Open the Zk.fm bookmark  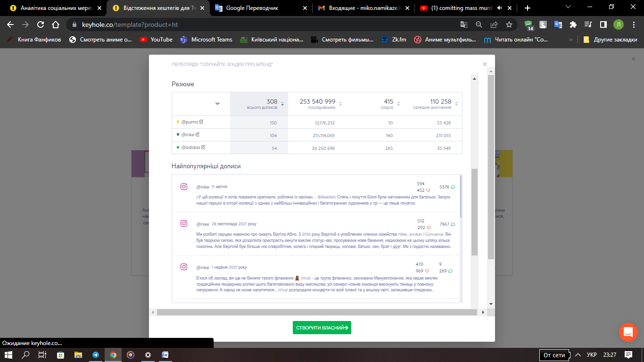[x=393, y=40]
